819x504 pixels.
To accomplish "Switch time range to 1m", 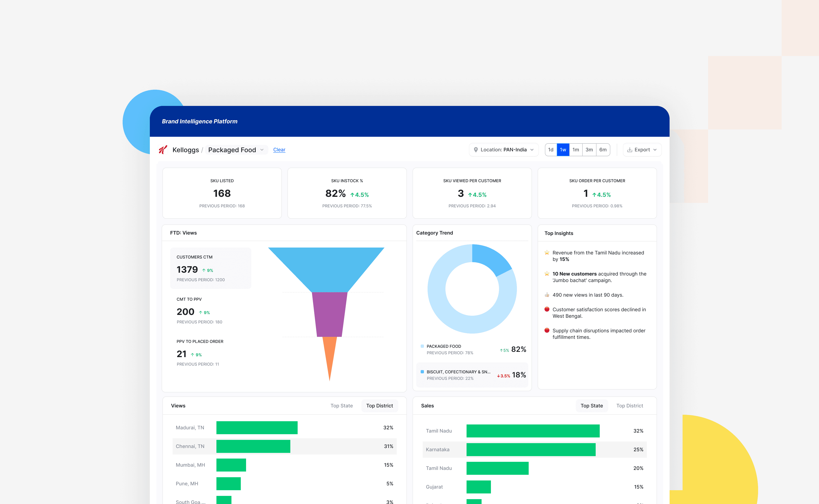I will click(x=576, y=150).
